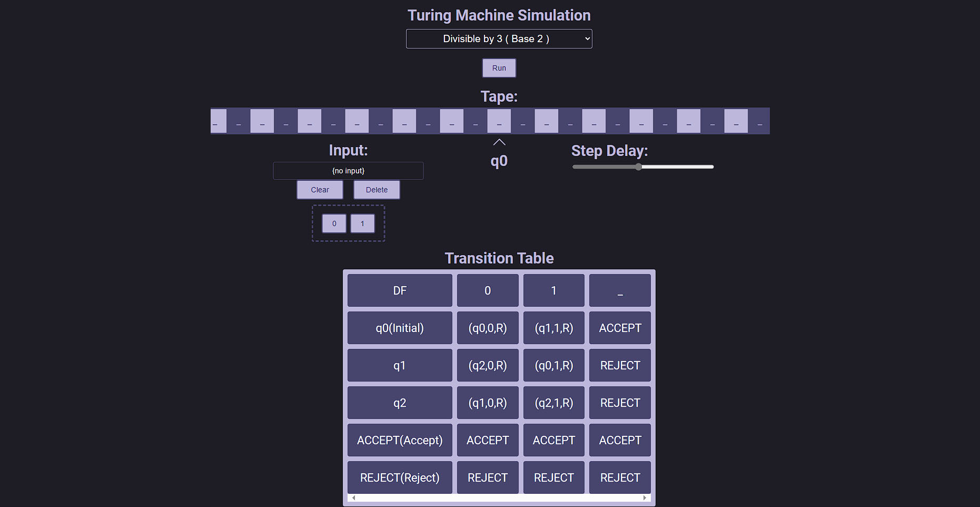Click the ACCEPT(Accept) state row header
This screenshot has height=507, width=980.
[x=400, y=440]
